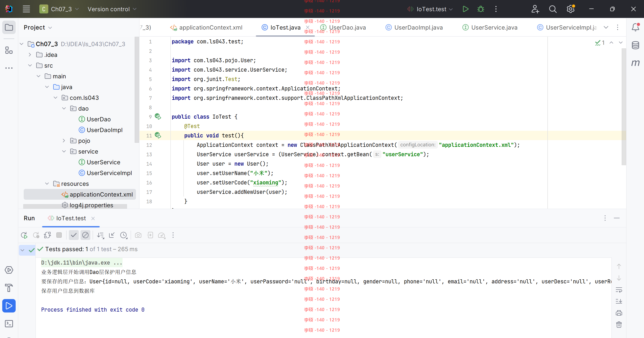Image resolution: width=644 pixels, height=338 pixels.
Task: Start debugging with the bug icon
Action: point(481,9)
